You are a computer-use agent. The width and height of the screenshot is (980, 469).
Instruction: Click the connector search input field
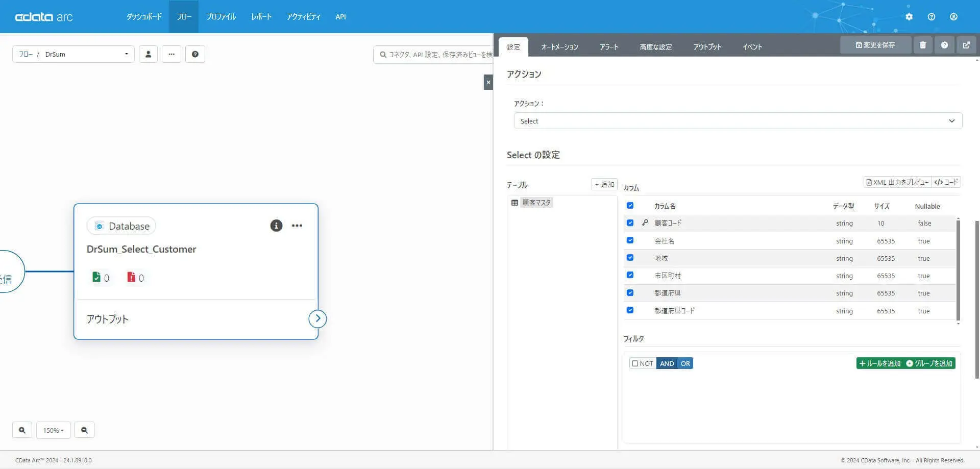[433, 54]
